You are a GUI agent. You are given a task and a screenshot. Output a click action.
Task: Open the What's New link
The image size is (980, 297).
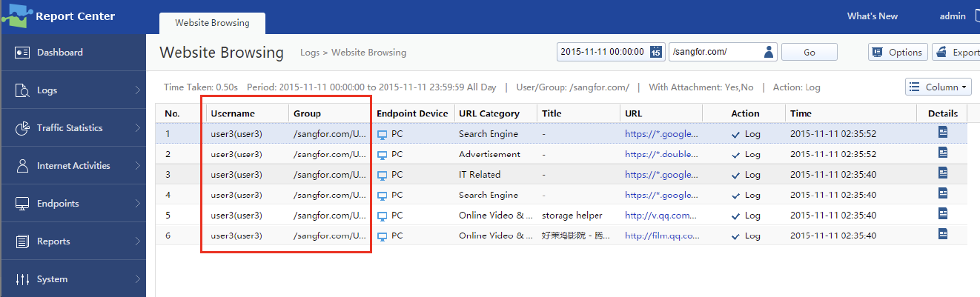coord(872,16)
